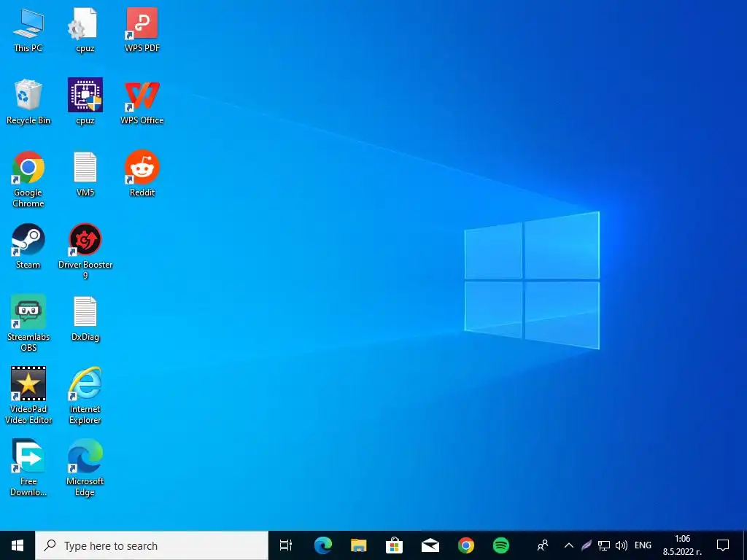Select the cpuz purple chip application icon
This screenshot has height=560, width=747.
(85, 102)
